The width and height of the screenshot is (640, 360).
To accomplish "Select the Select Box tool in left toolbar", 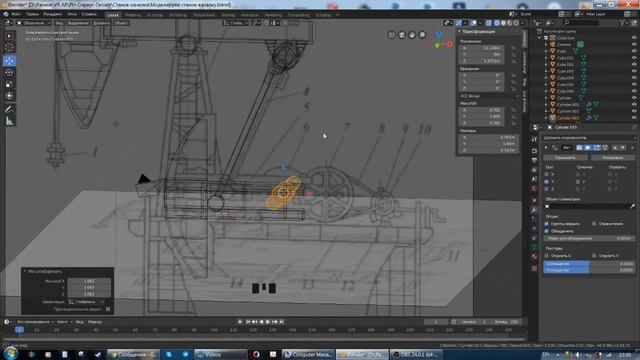I will pyautogui.click(x=9, y=36).
